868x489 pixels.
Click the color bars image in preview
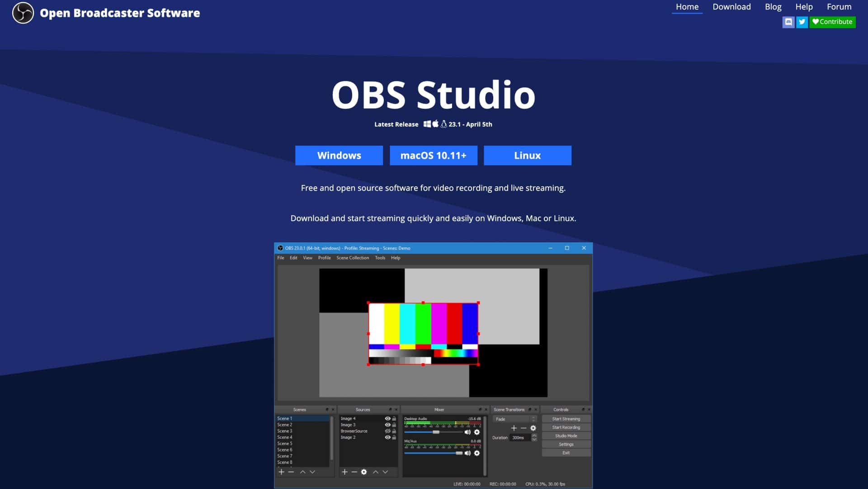(423, 334)
